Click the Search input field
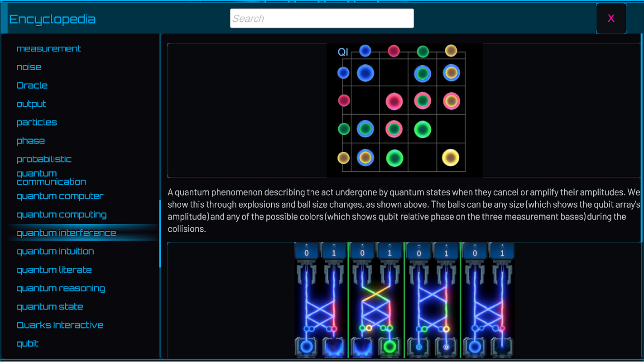This screenshot has height=362, width=644. tap(322, 19)
